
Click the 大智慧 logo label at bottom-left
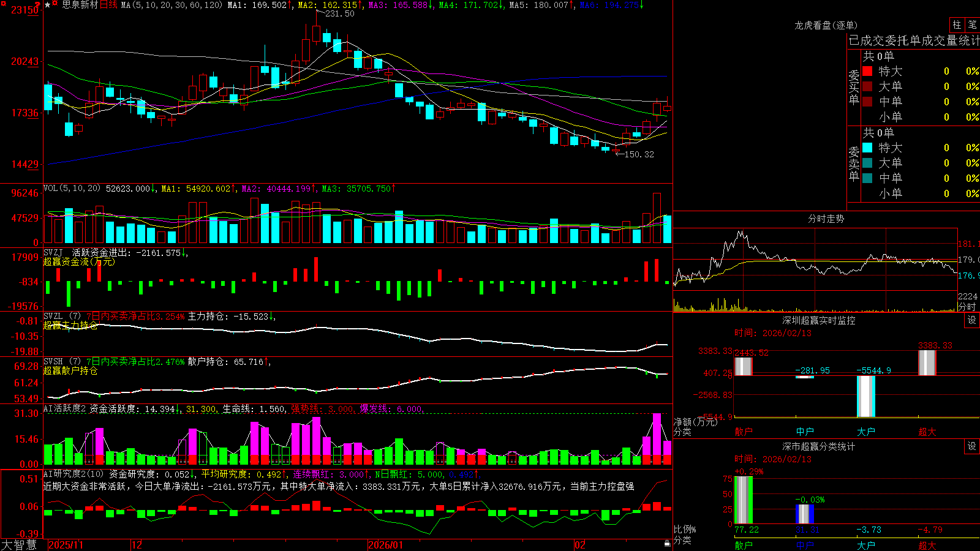(19, 545)
